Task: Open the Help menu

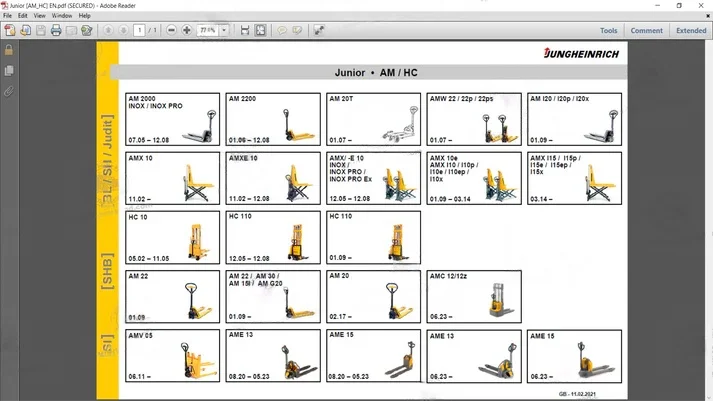Action: tap(85, 15)
